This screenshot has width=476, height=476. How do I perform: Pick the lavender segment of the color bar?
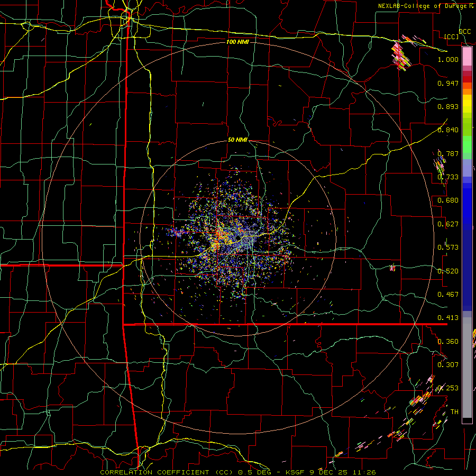(x=467, y=168)
